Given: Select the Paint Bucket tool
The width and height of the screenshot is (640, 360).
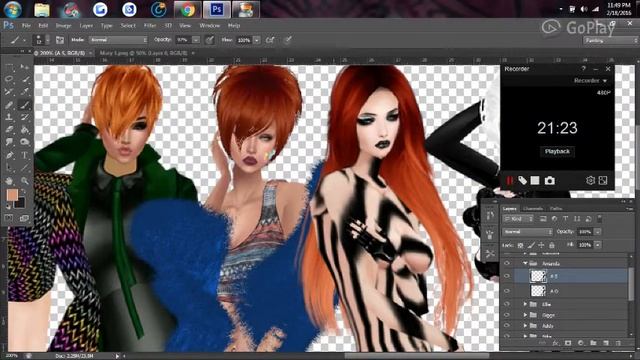Looking at the screenshot, I should (25, 130).
